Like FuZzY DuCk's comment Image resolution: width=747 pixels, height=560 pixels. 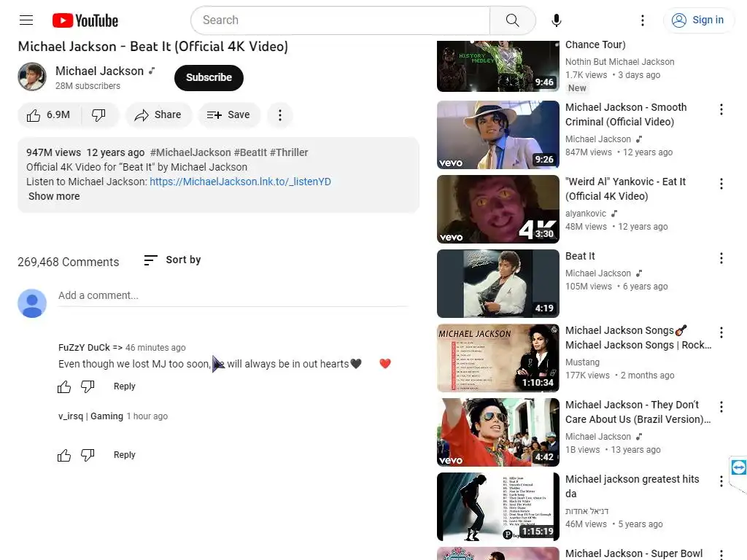click(x=64, y=386)
